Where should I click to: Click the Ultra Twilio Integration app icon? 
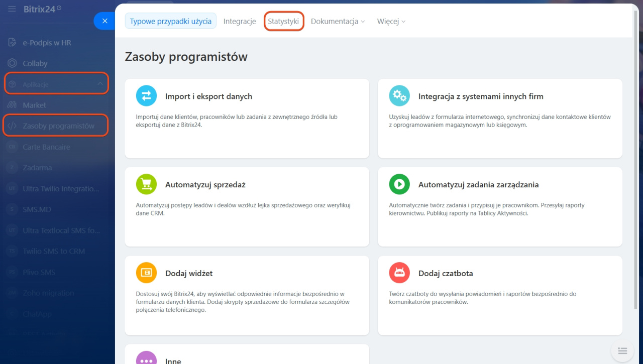[x=13, y=189]
